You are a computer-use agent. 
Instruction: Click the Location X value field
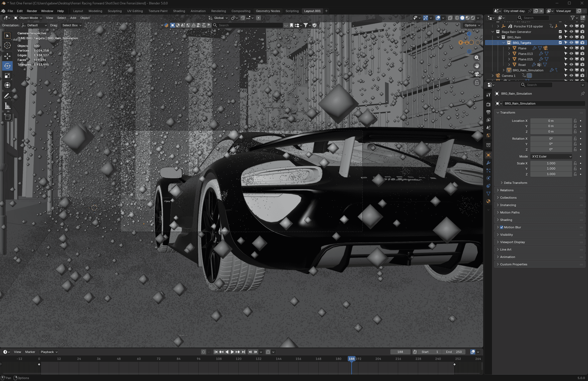551,121
